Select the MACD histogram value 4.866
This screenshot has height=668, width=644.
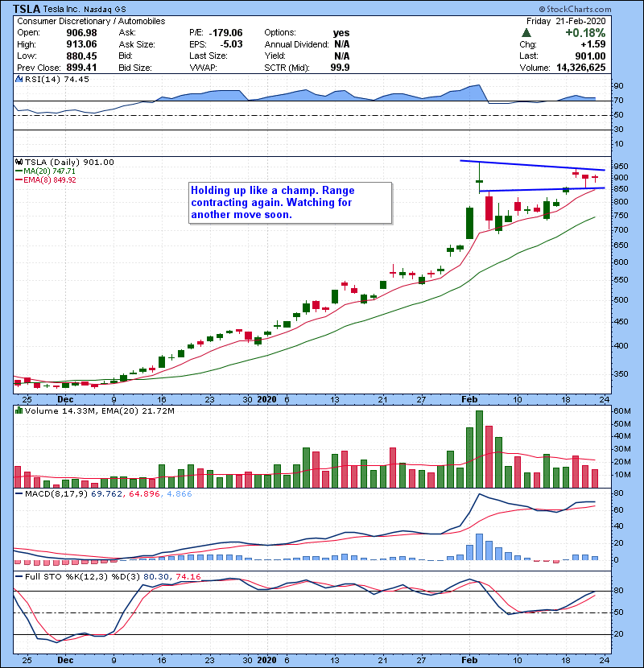(x=180, y=494)
